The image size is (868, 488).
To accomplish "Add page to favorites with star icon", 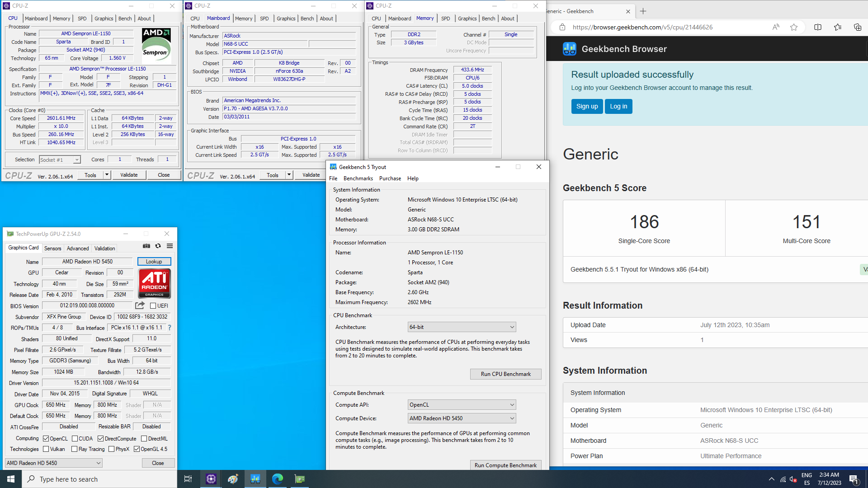I will [794, 27].
